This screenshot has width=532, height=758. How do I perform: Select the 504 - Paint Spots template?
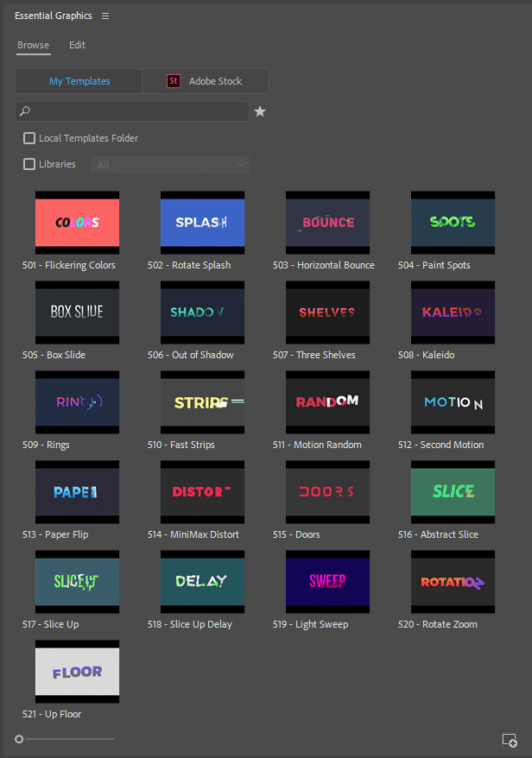pos(453,223)
